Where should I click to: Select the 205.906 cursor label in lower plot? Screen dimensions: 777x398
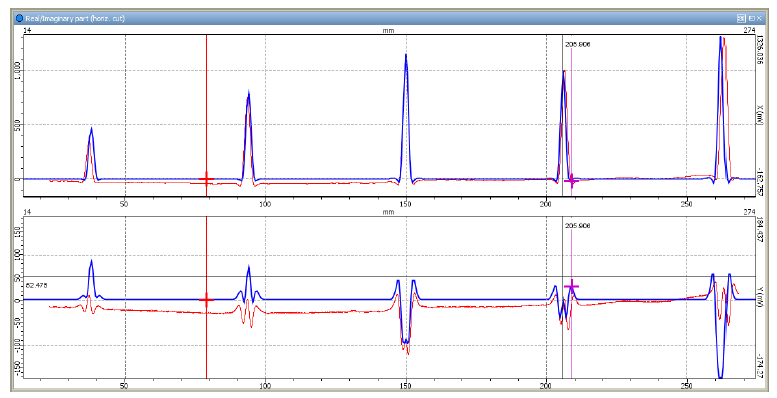click(577, 226)
